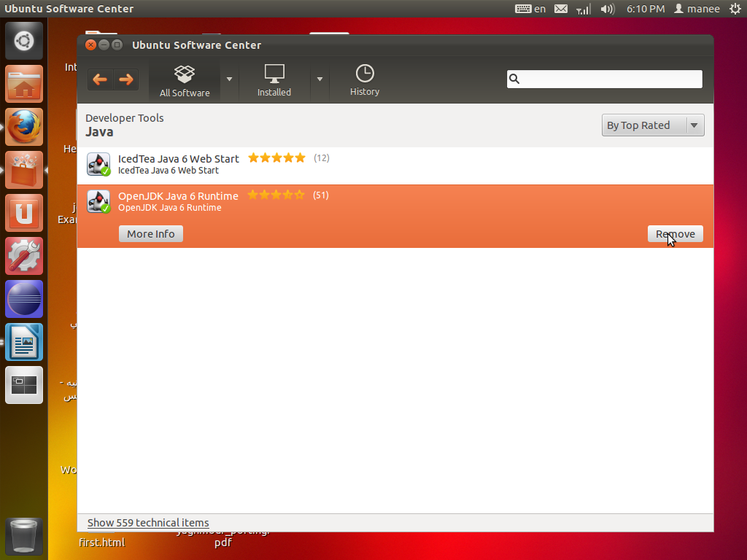Go forward with the right arrow button

[x=126, y=79]
